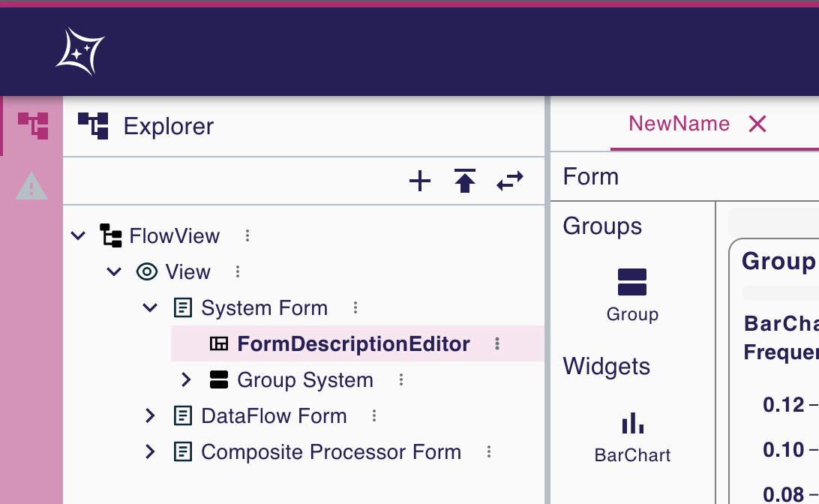Screen dimensions: 819x504
Task: Select the BarChart widget icon in the palette
Action: (x=632, y=423)
